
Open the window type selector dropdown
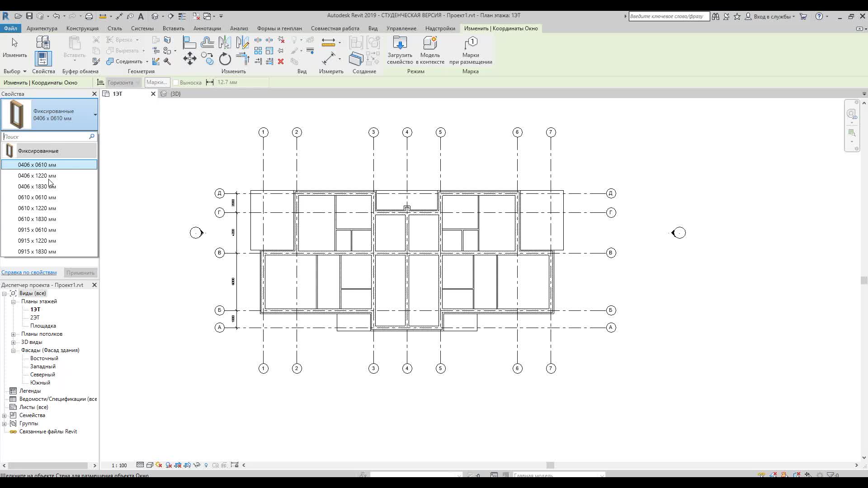pos(95,115)
